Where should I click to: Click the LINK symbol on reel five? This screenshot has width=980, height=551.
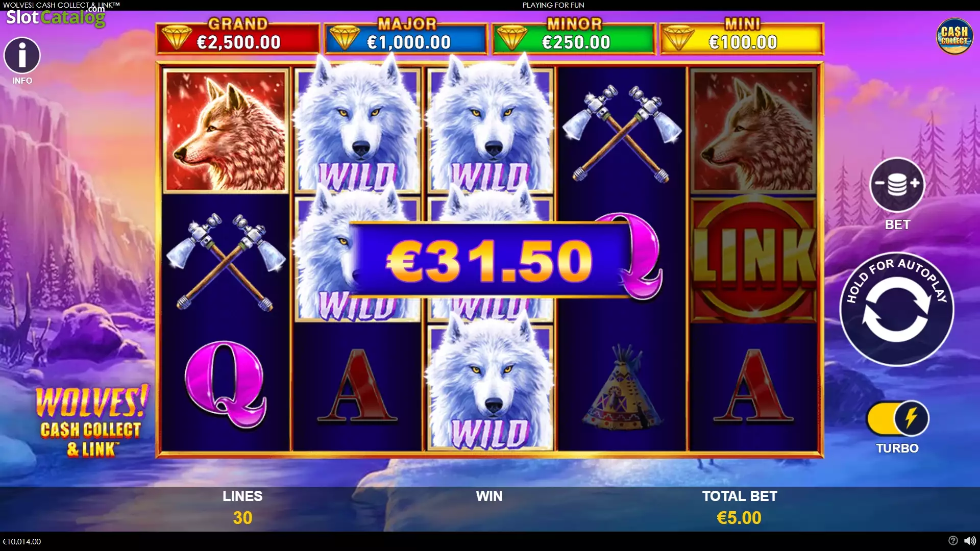(x=754, y=259)
